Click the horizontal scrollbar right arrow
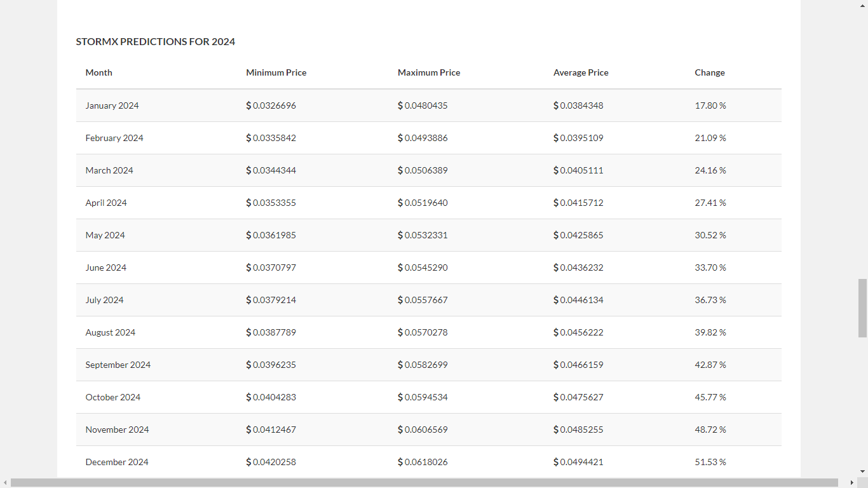Viewport: 868px width, 488px height. [852, 483]
